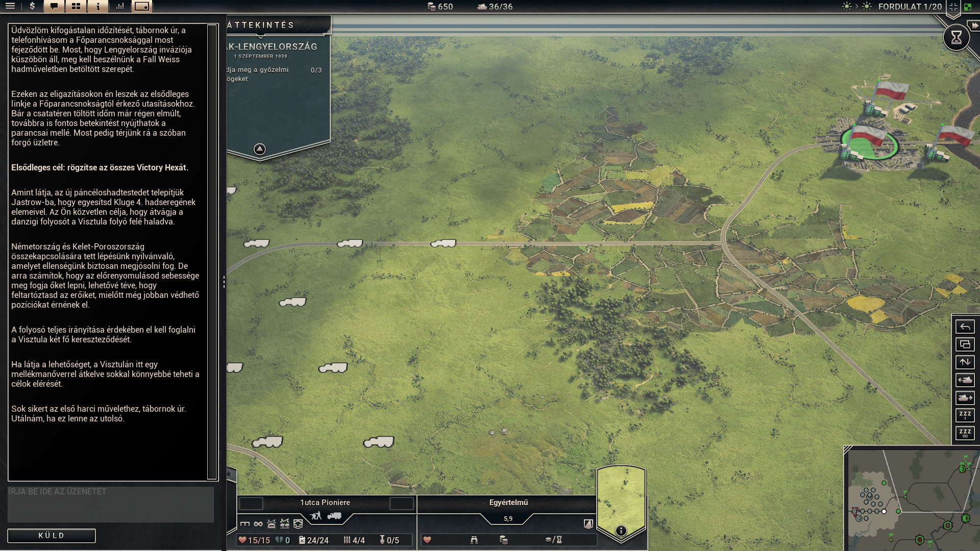This screenshot has width=980, height=551.
Task: Click the end turn hourglass button
Action: (956, 37)
